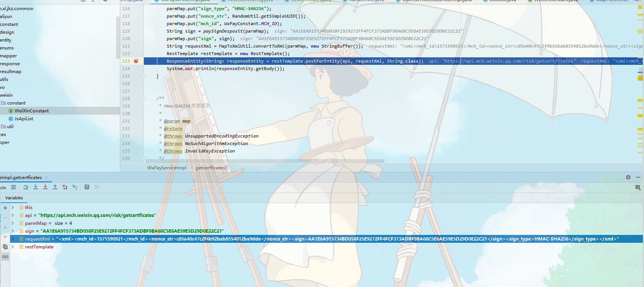Click 'InvalidKeyException' in Javadoc throws
The width and height of the screenshot is (644, 287).
coord(210,151)
